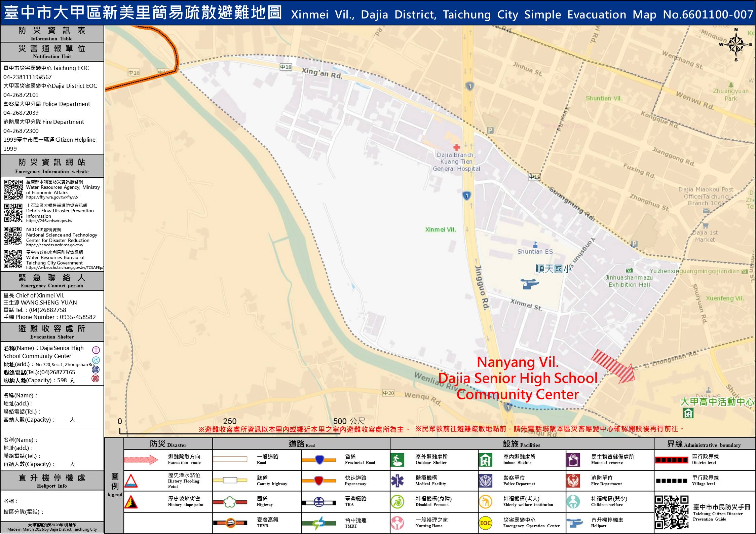The height and width of the screenshot is (534, 756).
Task: Click the yellow EOC legend icon
Action: [x=485, y=523]
